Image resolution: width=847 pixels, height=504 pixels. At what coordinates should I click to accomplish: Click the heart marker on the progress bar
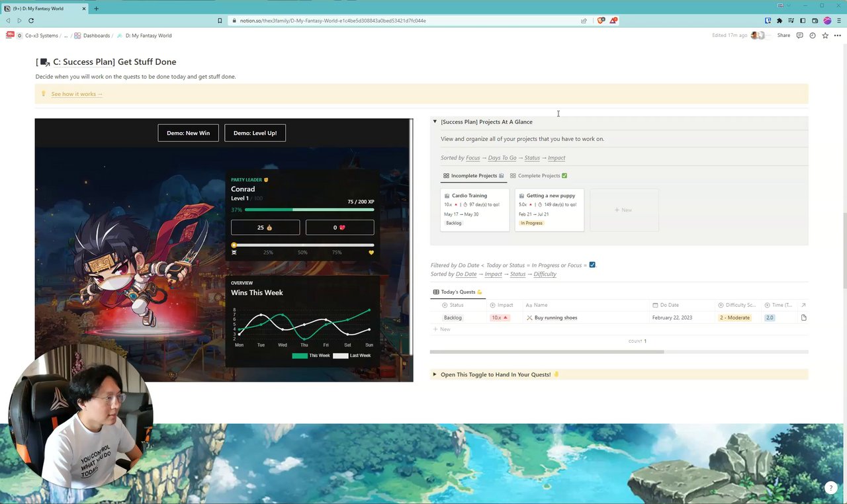pyautogui.click(x=371, y=252)
